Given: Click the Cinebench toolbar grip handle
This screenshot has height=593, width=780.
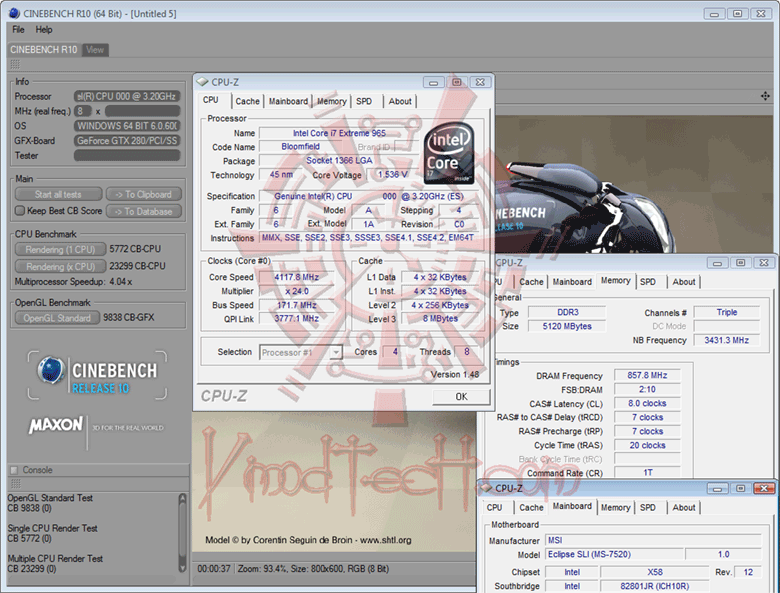Looking at the screenshot, I should [15, 64].
